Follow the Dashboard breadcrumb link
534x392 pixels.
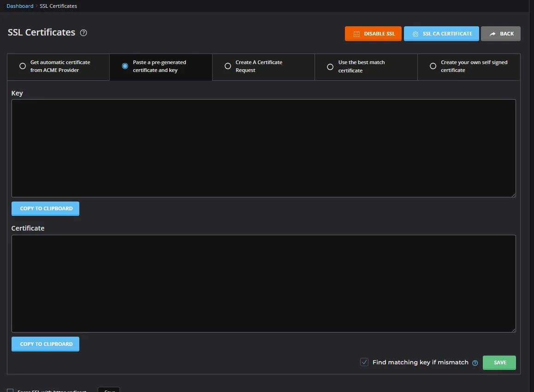coord(20,6)
